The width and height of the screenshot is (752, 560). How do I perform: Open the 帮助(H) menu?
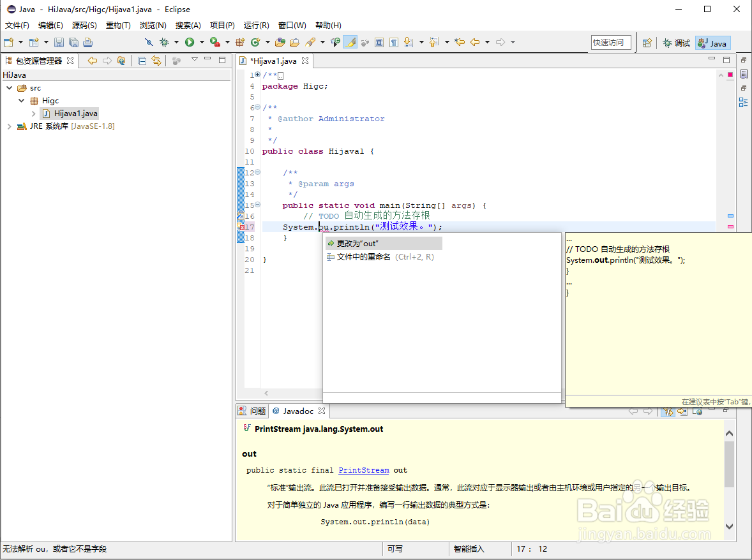pyautogui.click(x=328, y=26)
